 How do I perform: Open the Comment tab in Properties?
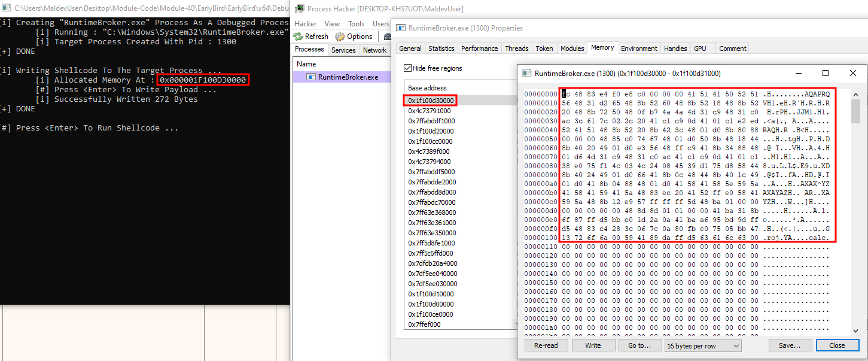click(x=733, y=48)
